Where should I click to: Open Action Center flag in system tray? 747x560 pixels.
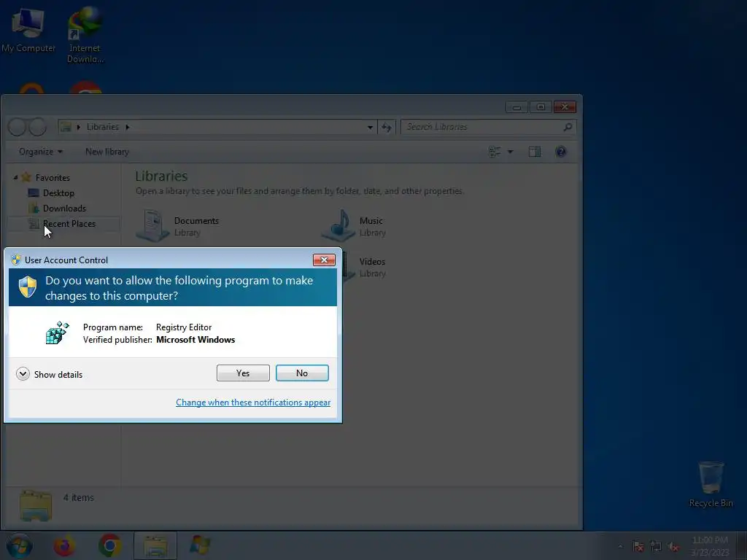pyautogui.click(x=638, y=546)
